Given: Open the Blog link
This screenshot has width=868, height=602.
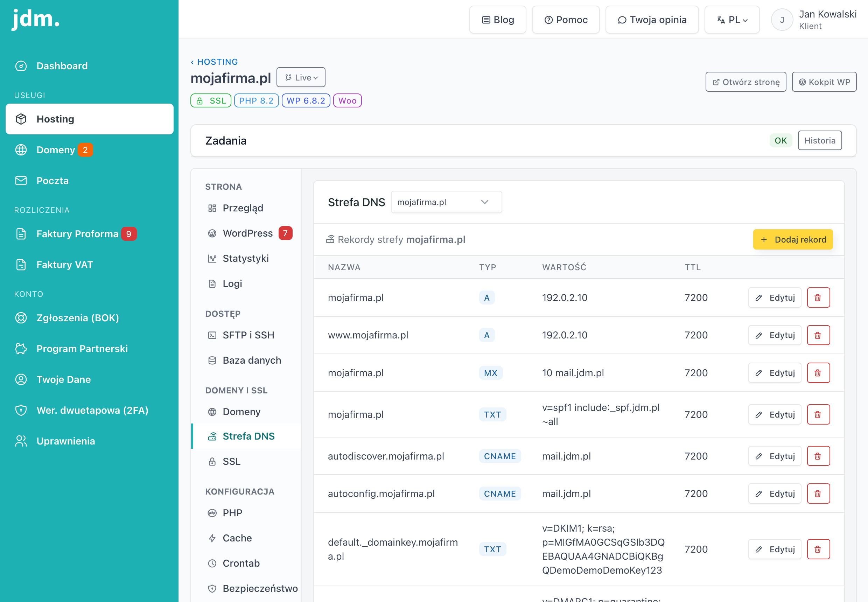Looking at the screenshot, I should tap(498, 20).
